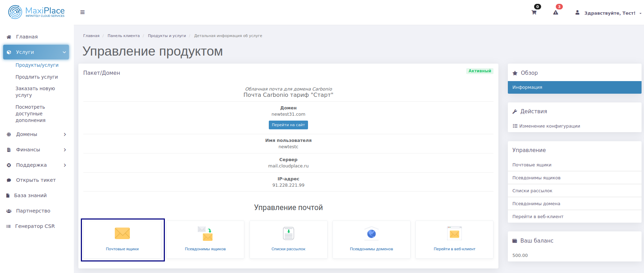Screen dimensions: 644x273
Task: Open the user dropdown caret next to Тест
Action: (x=640, y=13)
